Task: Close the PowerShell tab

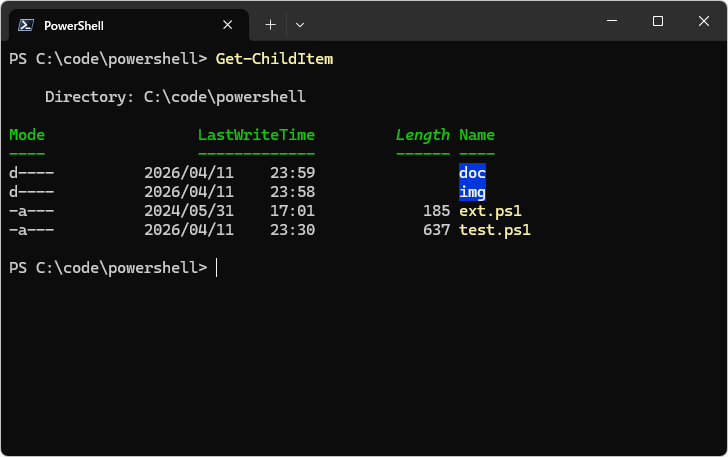Action: point(229,25)
